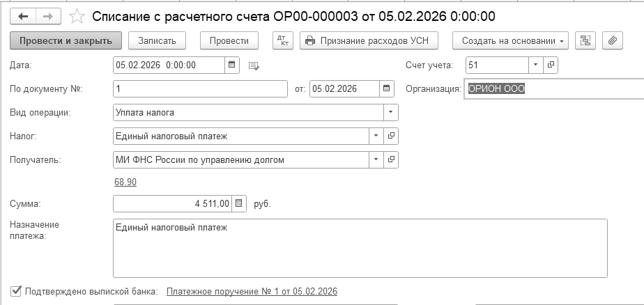The image size is (644, 305).
Task: Click the Счет учета field with value 51
Action: click(498, 65)
